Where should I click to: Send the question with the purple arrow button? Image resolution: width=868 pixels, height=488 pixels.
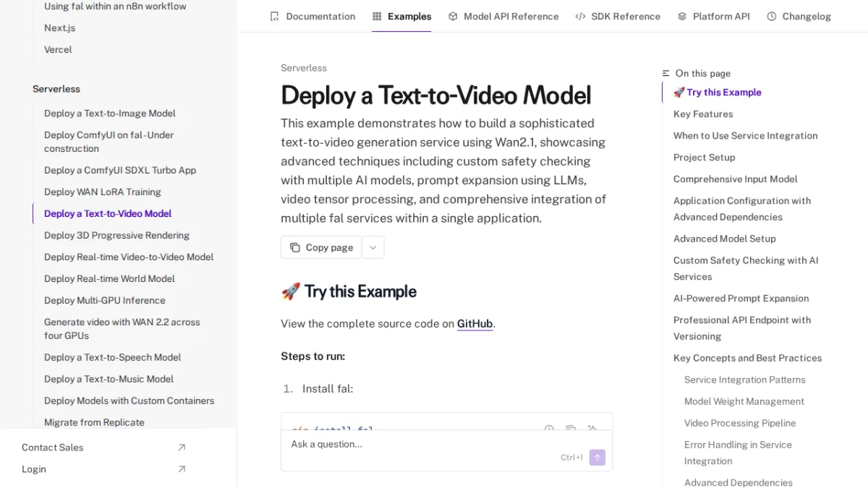point(597,457)
